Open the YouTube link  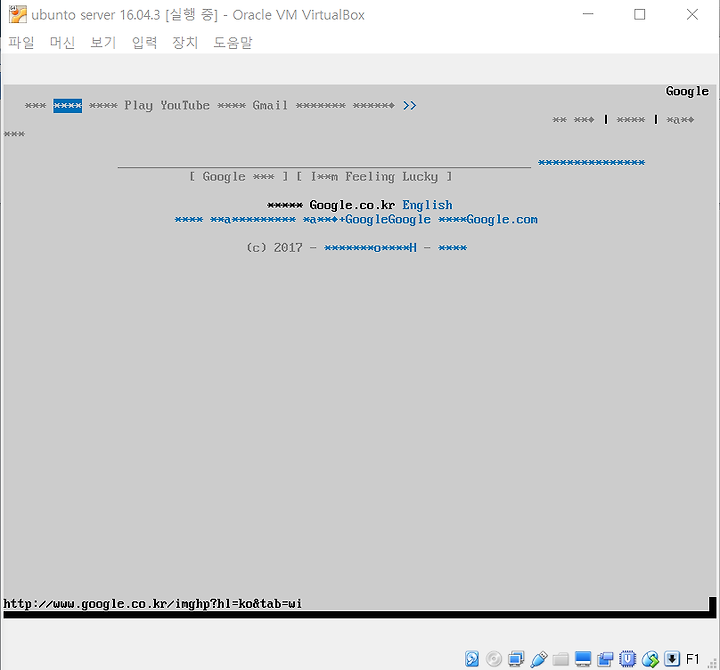[x=185, y=106]
